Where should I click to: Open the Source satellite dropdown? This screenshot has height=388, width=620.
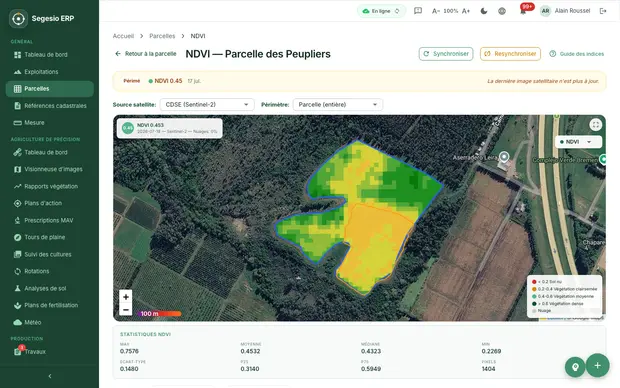[x=207, y=104]
